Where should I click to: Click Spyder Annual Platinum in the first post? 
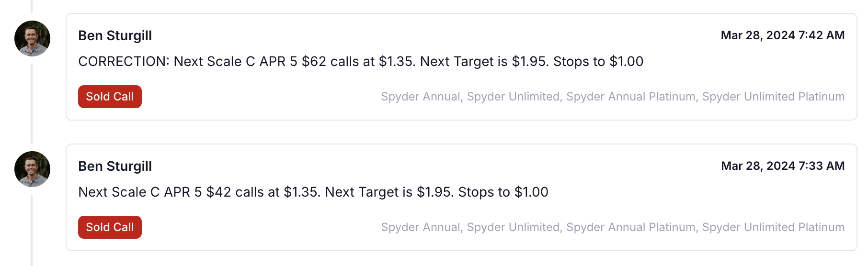point(630,97)
